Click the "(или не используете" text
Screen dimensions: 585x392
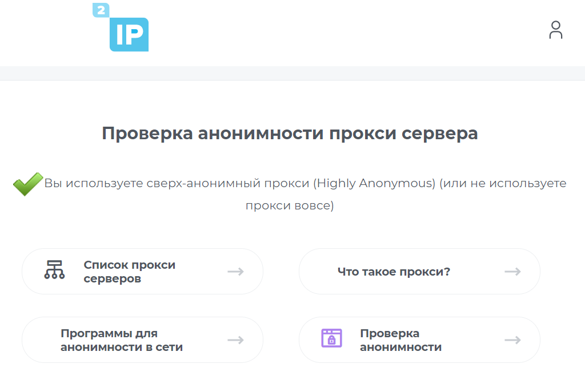pyautogui.click(x=503, y=184)
